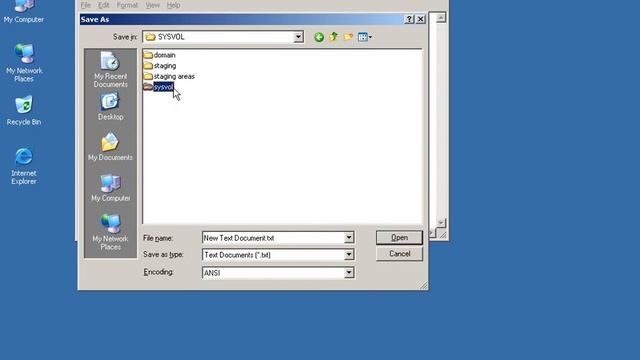Screen dimensions: 640x360
Task: Select My Documents in the places bar
Action: 110,147
